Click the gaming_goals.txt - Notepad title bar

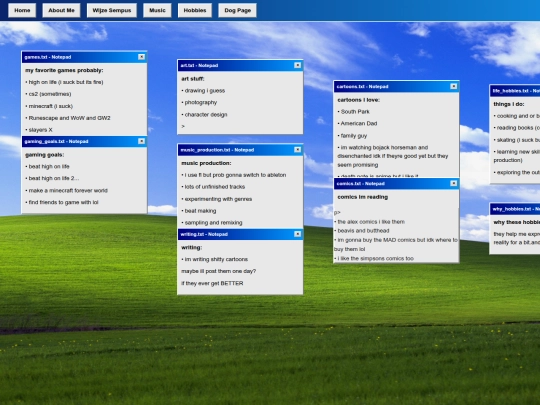click(x=84, y=141)
